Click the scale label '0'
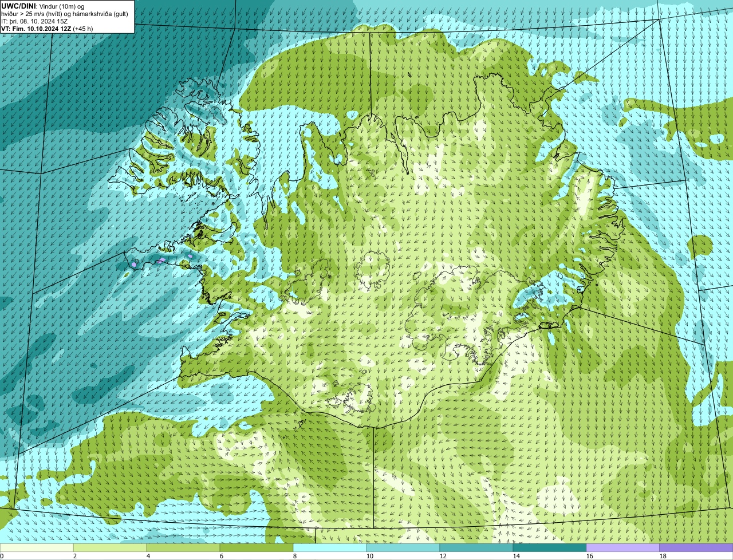The height and width of the screenshot is (560, 733). [x=2, y=556]
